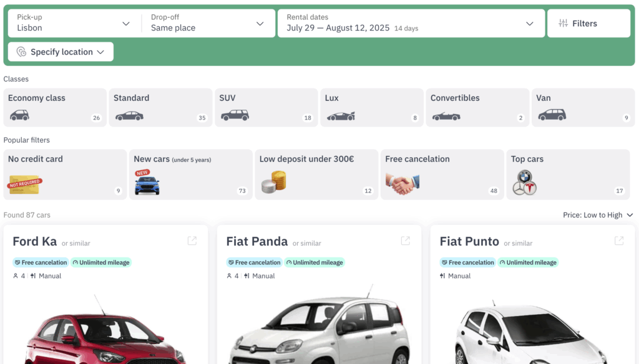Click Free cancelation badge on Ford Ka
This screenshot has width=639, height=364.
tap(41, 262)
